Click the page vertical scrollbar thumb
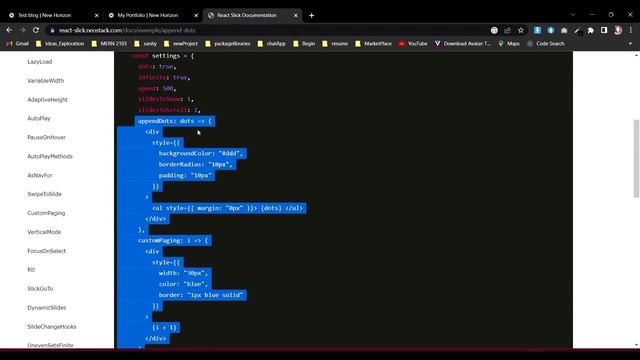 coord(636,158)
